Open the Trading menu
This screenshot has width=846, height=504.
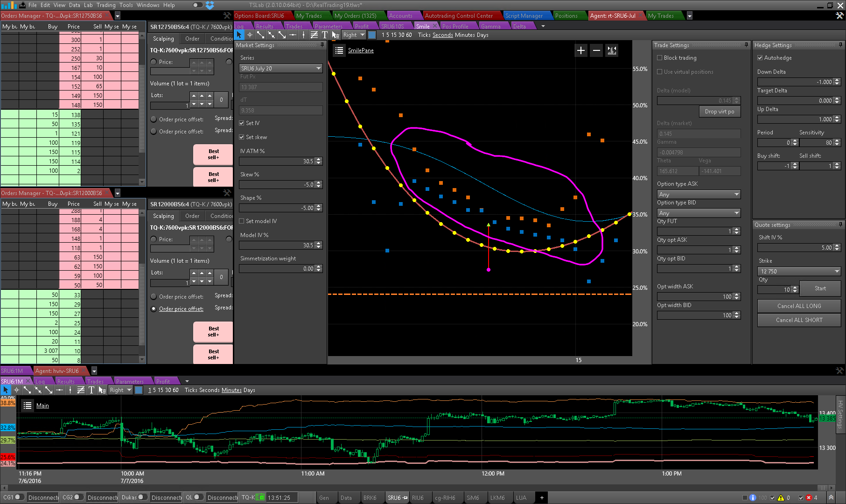pos(106,5)
